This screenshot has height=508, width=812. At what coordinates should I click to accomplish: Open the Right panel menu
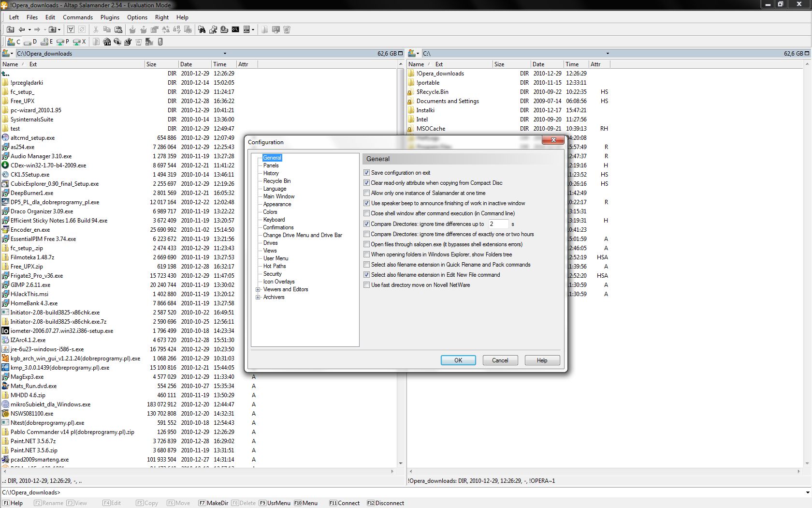click(162, 17)
